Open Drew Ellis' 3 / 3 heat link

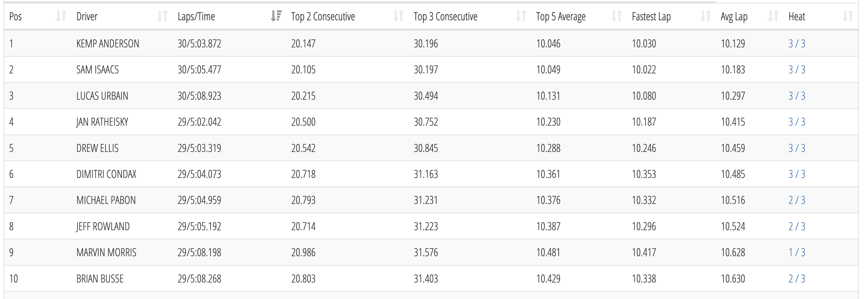click(x=796, y=148)
